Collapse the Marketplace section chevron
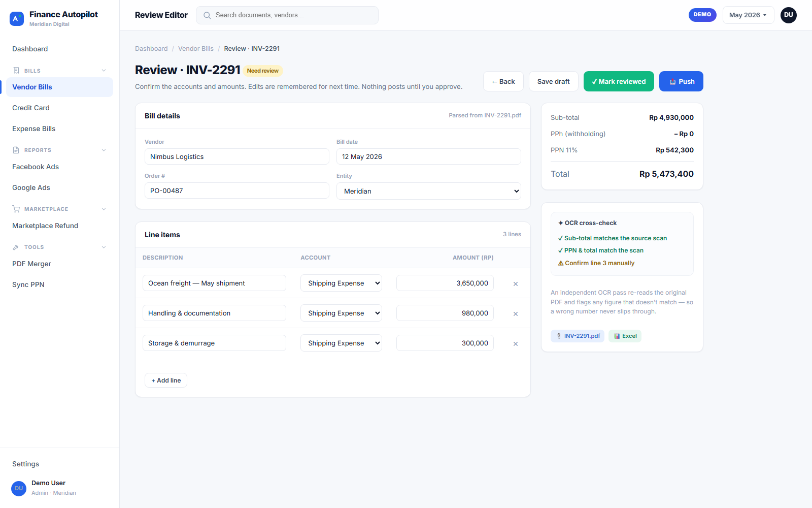812x508 pixels. (x=104, y=209)
